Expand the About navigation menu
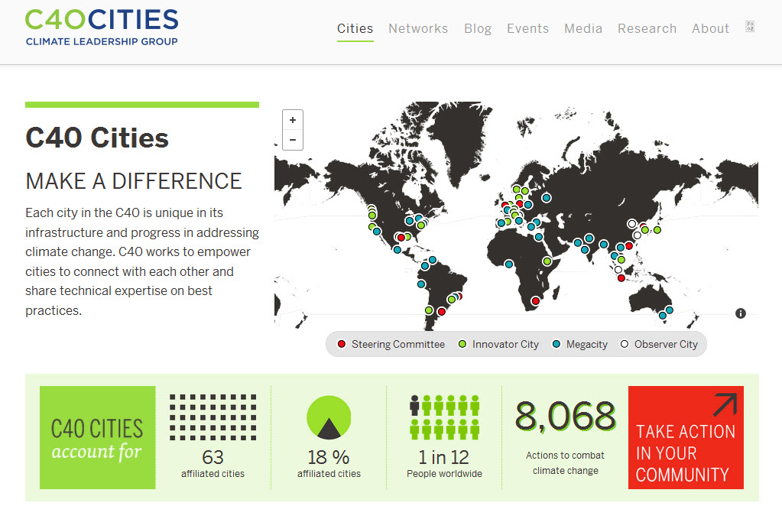The height and width of the screenshot is (532, 782). click(709, 28)
